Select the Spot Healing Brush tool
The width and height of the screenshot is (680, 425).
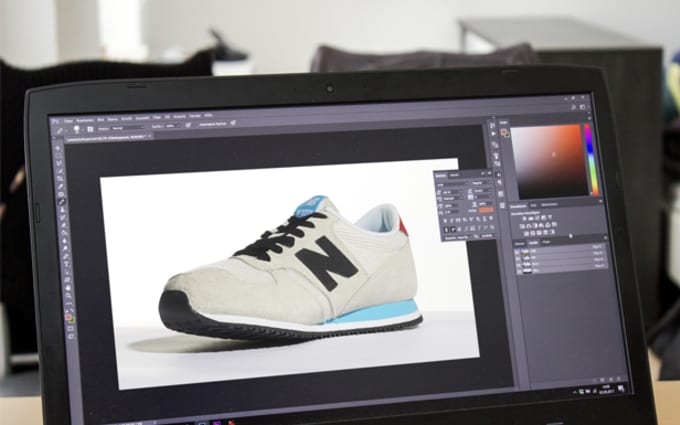pyautogui.click(x=61, y=194)
